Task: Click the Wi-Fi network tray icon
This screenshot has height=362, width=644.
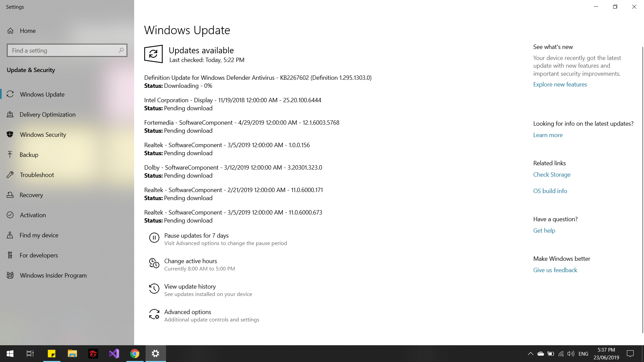Action: (x=561, y=354)
